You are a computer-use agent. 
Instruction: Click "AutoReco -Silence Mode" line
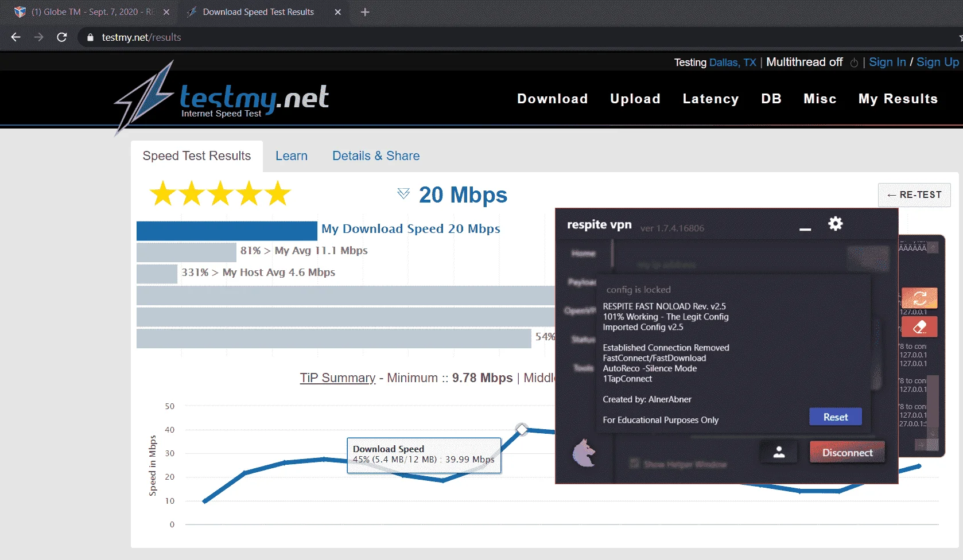click(x=650, y=368)
